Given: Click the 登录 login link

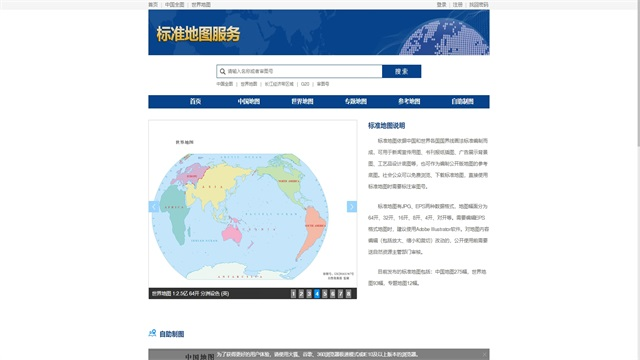Looking at the screenshot, I should (x=441, y=4).
